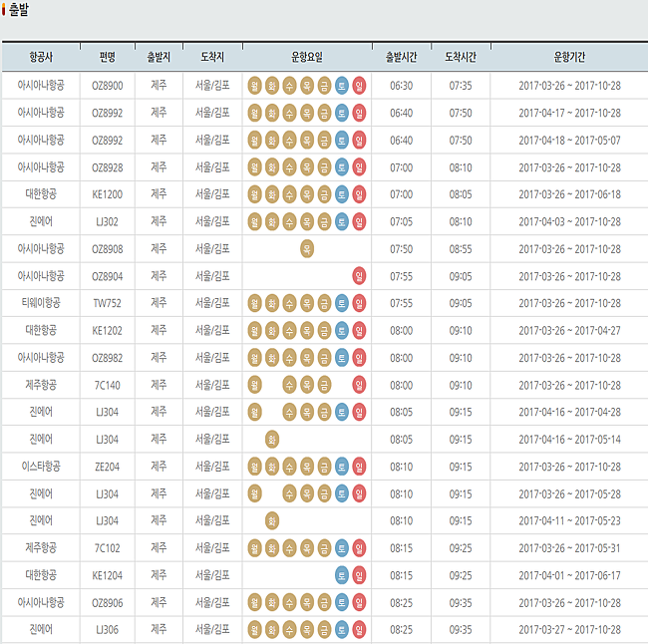Viewport: 648px width, 644px height.
Task: Click Thursday (목) icon in ZE204 row
Action: [307, 467]
